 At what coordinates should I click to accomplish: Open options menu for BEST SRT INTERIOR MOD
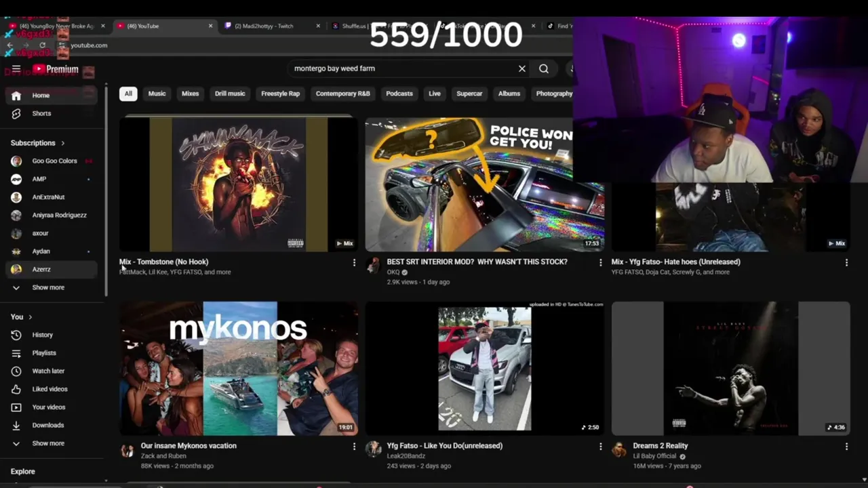click(600, 262)
